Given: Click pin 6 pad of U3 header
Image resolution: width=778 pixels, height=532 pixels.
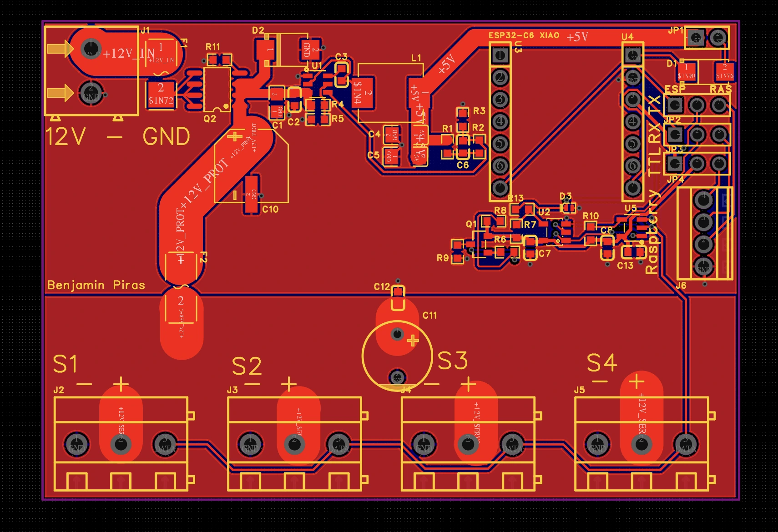Looking at the screenshot, I should (500, 166).
